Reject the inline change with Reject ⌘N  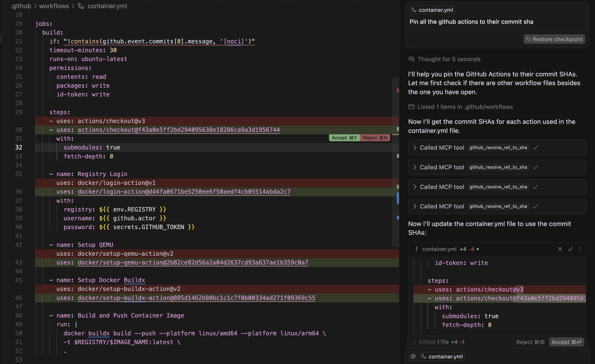[375, 138]
